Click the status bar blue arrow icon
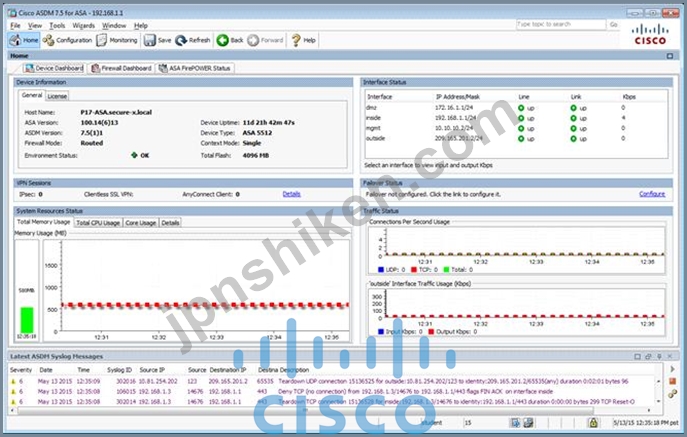 [515, 423]
